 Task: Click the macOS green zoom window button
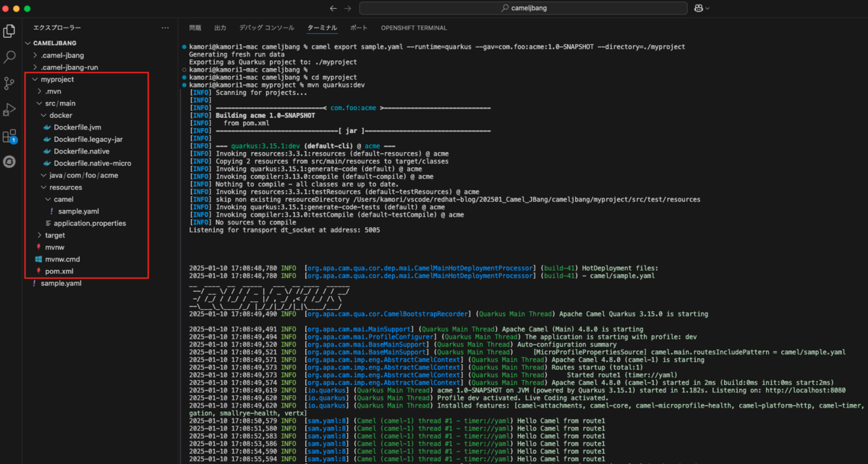tap(27, 8)
